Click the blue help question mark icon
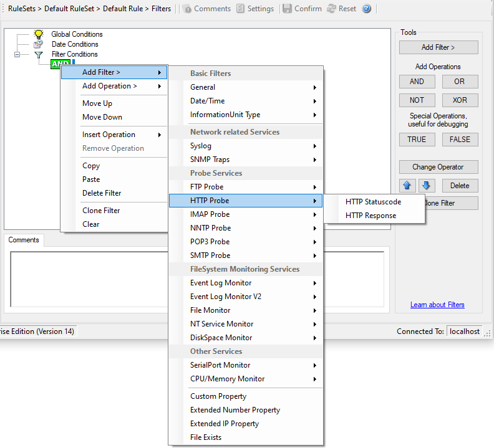 [x=366, y=9]
